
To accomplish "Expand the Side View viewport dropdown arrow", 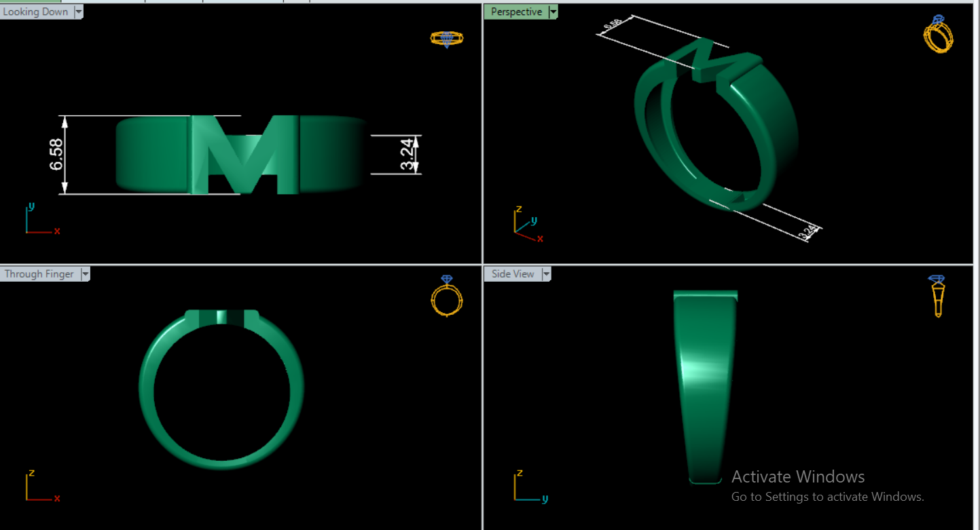I will [545, 274].
